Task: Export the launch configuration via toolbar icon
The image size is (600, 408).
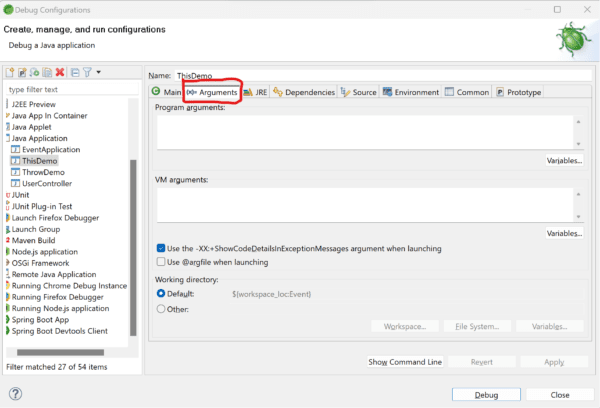Action: click(x=34, y=73)
